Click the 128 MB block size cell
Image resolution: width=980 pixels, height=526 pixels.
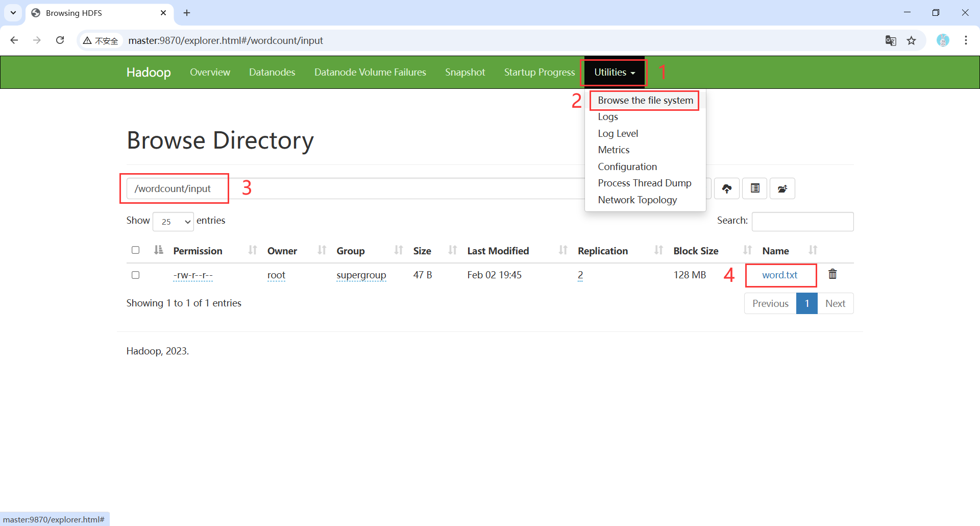pos(690,275)
